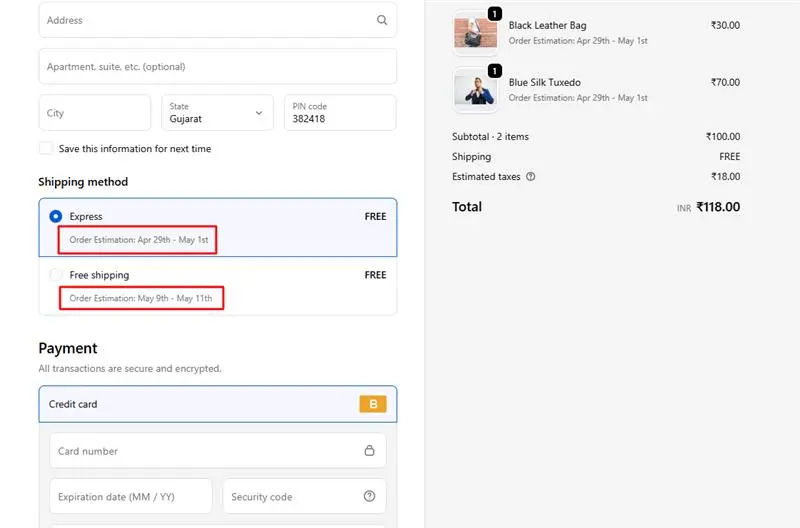Click the lock icon in Card number field

pos(369,450)
